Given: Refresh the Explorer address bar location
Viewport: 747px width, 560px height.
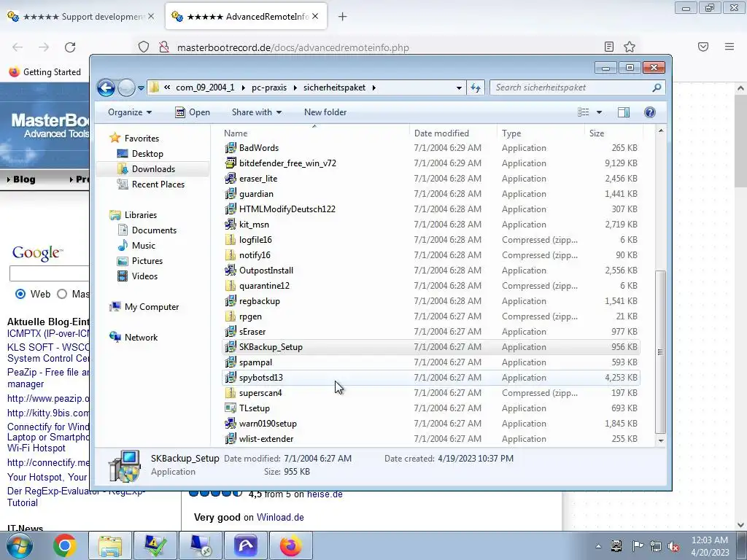Looking at the screenshot, I should pyautogui.click(x=476, y=87).
